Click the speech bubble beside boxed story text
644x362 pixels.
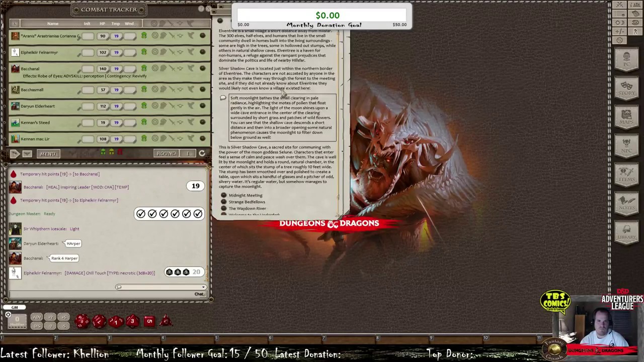pyautogui.click(x=223, y=98)
